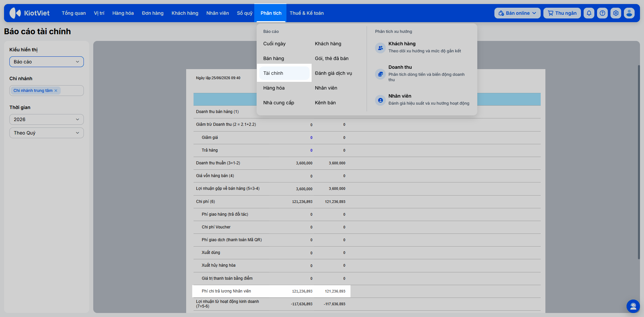
Task: Click the Khách hàng trend analysis icon
Action: 380,48
